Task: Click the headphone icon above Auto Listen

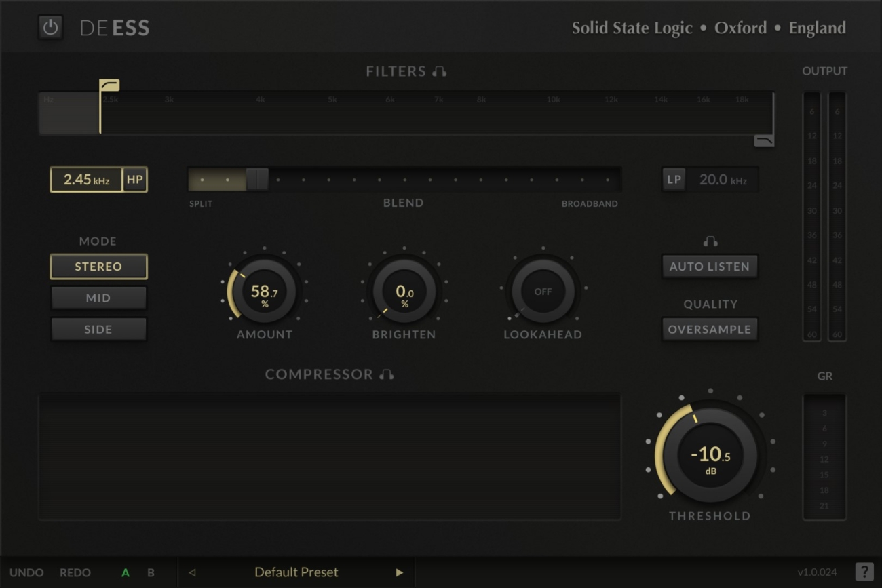Action: (x=710, y=241)
